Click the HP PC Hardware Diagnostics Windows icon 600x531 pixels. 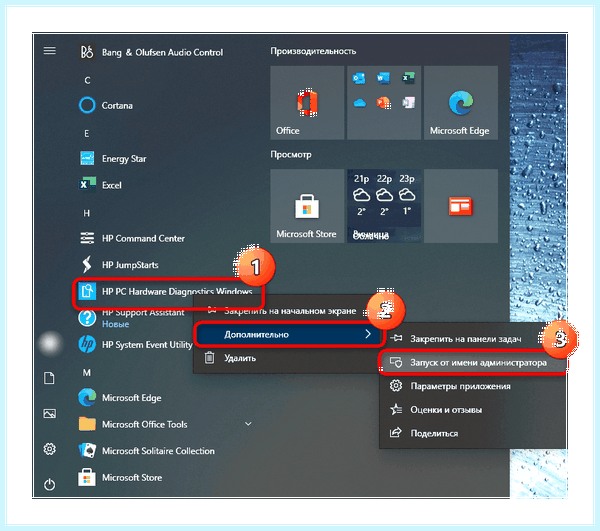(x=87, y=291)
